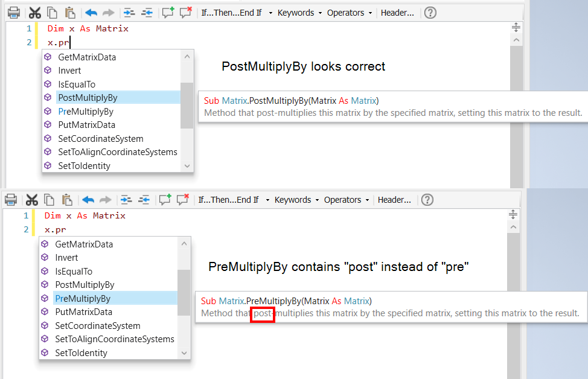The image size is (588, 379).
Task: Choose Invert in the autocomplete list
Action: pyautogui.click(x=69, y=70)
